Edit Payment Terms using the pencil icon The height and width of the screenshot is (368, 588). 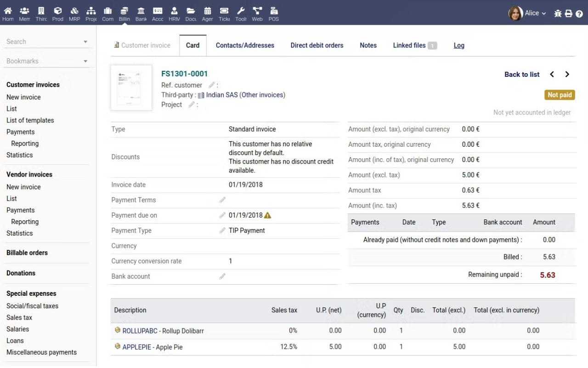[x=222, y=200]
